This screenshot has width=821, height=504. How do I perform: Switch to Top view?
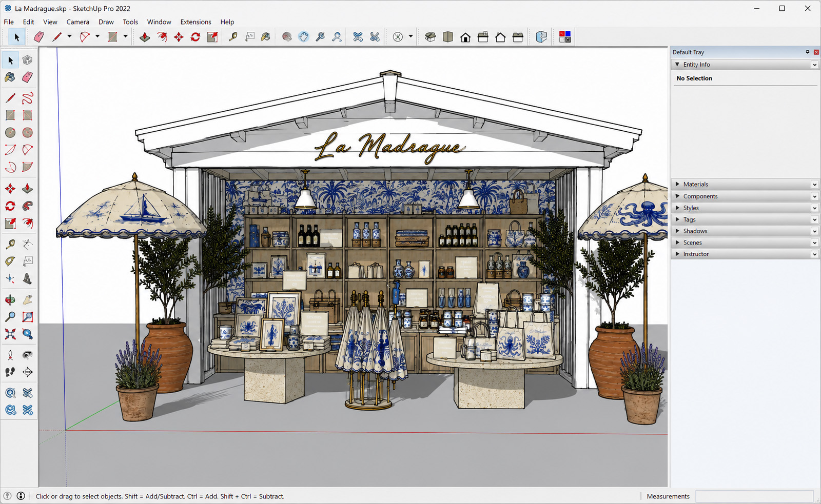click(x=448, y=37)
